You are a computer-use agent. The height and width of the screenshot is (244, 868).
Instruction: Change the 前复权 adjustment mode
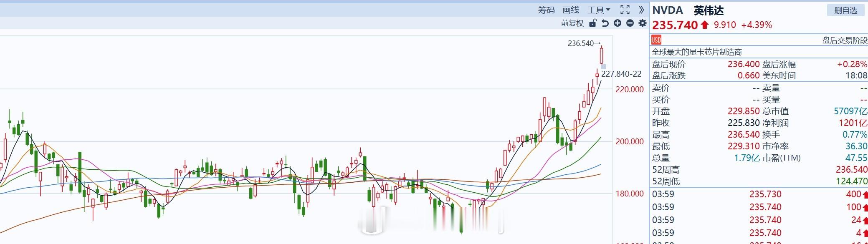tap(572, 23)
